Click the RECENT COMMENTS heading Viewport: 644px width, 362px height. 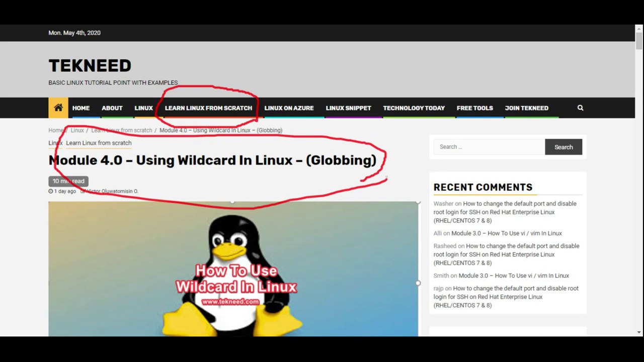pos(483,187)
